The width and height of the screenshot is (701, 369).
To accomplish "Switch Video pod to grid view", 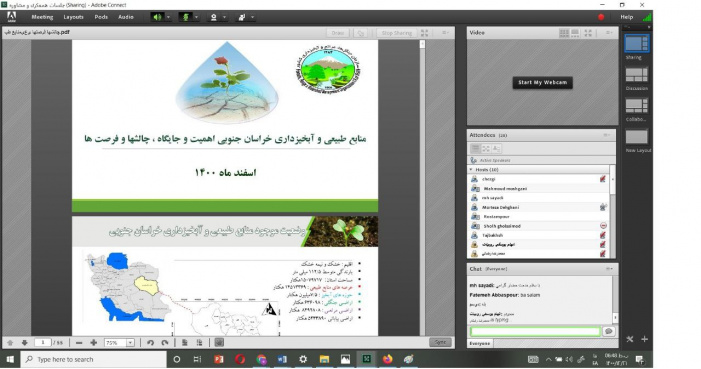I will (564, 33).
